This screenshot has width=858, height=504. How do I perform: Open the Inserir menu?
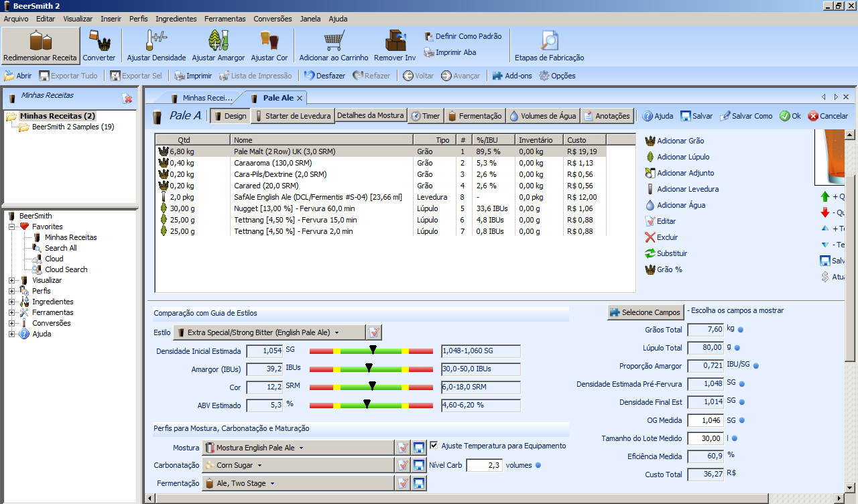point(111,19)
